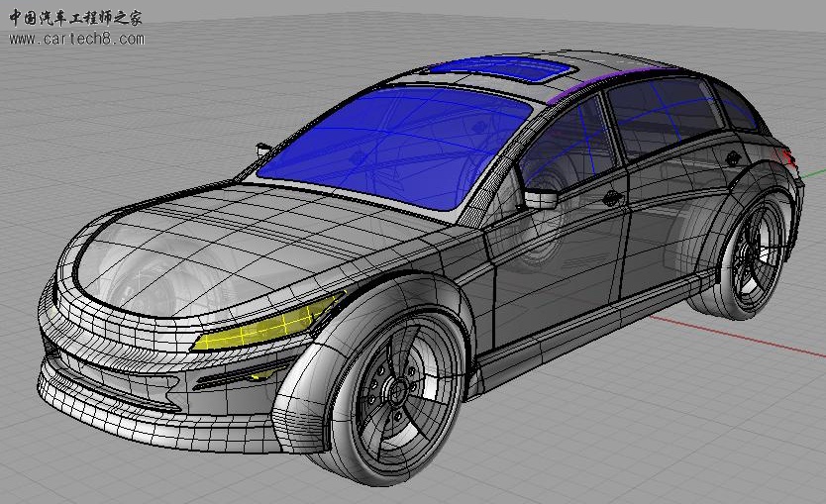
Task: Pick the front bumper lower lip
Action: point(158,419)
